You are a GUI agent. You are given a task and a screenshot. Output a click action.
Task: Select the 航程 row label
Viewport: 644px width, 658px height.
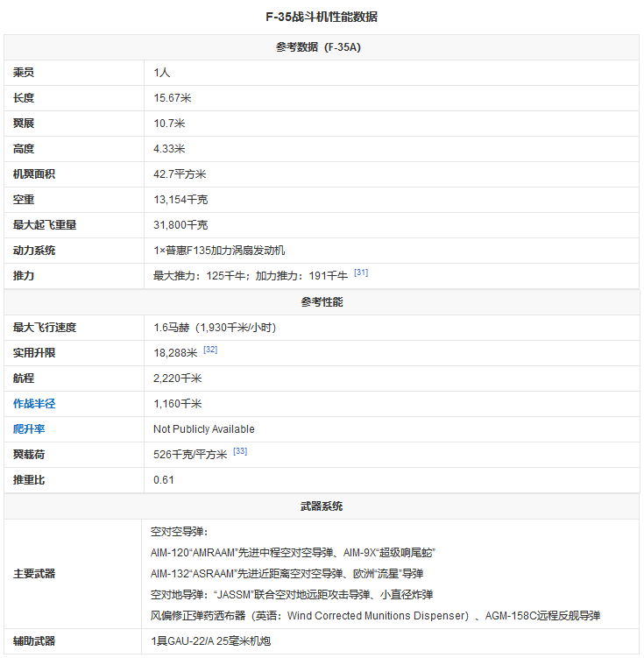[24, 379]
